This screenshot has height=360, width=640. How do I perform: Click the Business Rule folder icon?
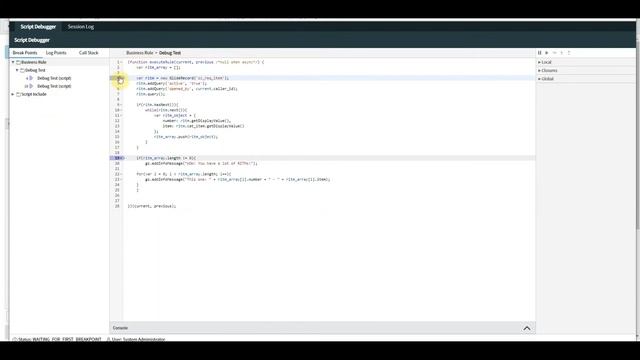point(18,62)
